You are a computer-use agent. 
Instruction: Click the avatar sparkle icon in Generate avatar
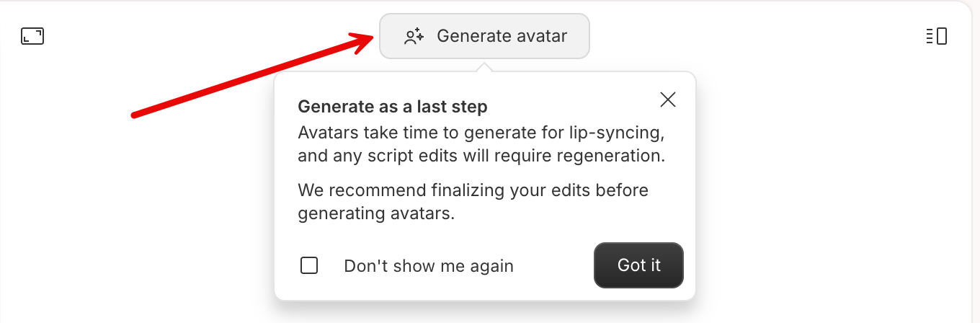[414, 36]
